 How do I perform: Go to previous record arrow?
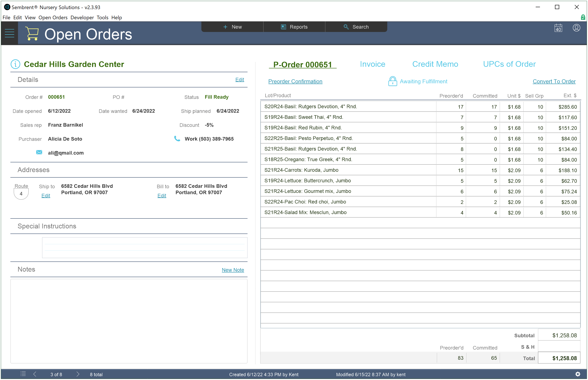tap(35, 374)
